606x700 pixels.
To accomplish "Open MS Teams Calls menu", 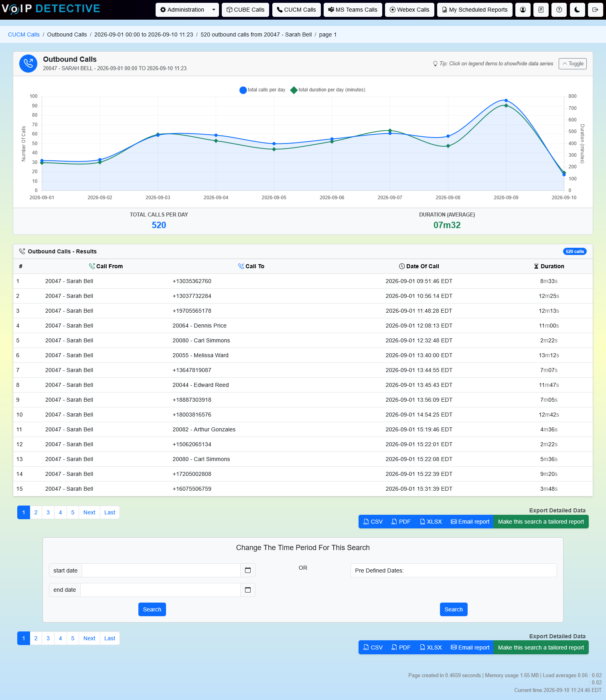I will click(x=353, y=10).
